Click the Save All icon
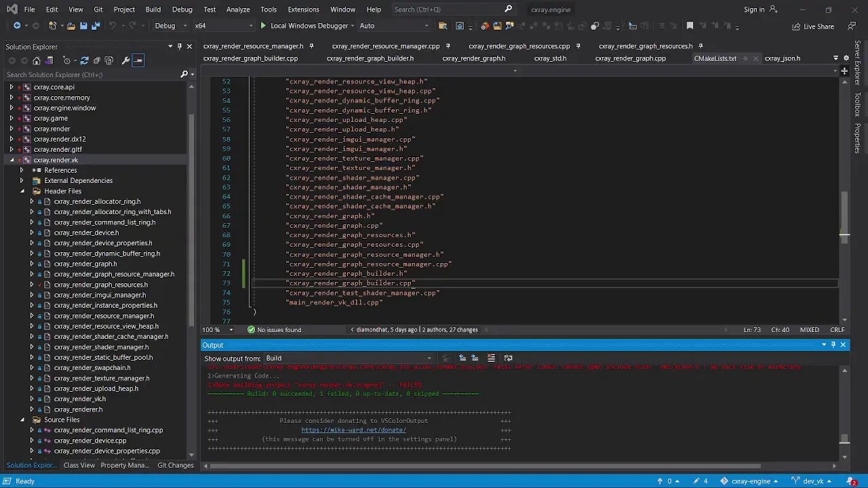Viewport: 868px width, 488px height. [x=96, y=26]
